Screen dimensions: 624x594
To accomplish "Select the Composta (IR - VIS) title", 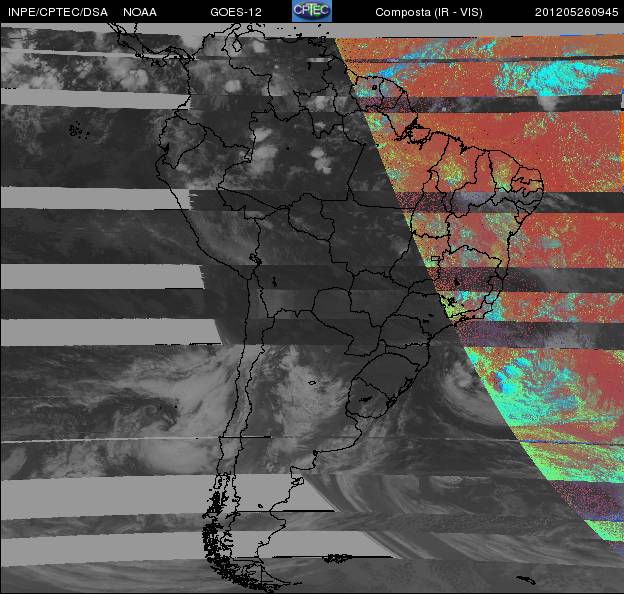I will (429, 12).
